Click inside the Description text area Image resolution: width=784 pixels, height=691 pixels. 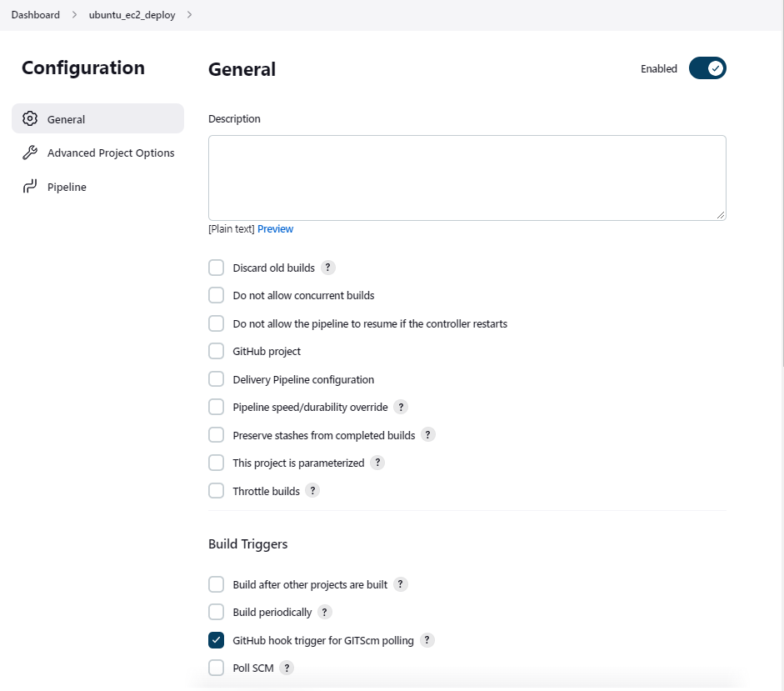467,175
